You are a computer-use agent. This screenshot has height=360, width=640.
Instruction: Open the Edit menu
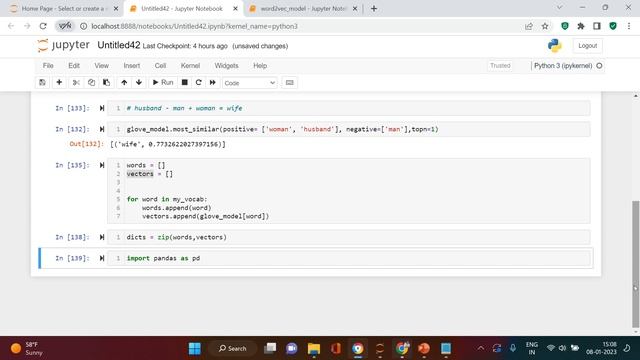pyautogui.click(x=74, y=66)
